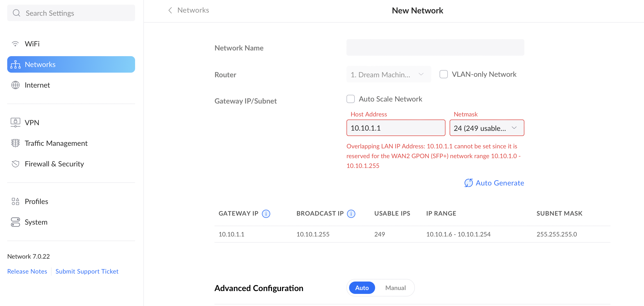Open the Release Notes link
644x306 pixels.
coord(27,271)
